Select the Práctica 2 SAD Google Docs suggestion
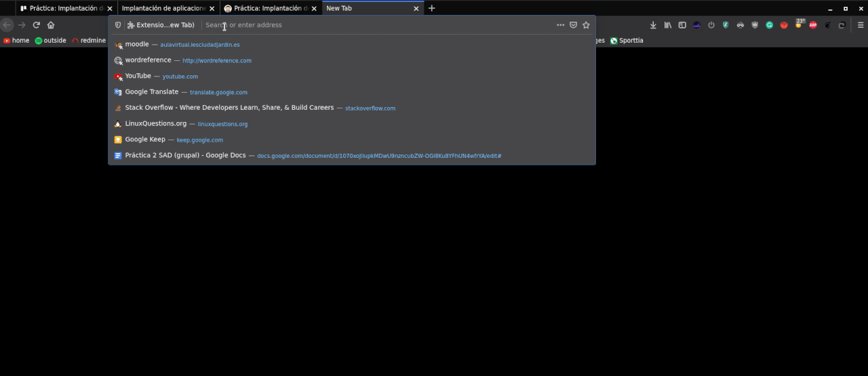The width and height of the screenshot is (868, 376). point(352,156)
